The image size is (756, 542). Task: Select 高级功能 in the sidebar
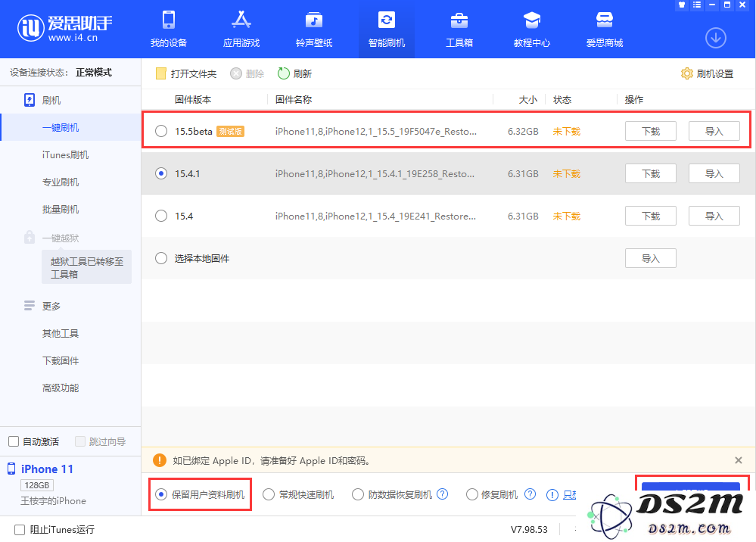61,388
